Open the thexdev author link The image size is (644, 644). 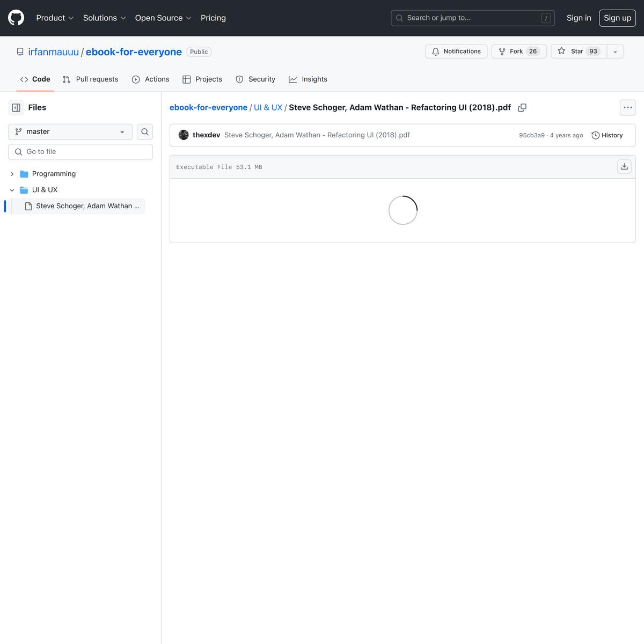pyautogui.click(x=206, y=135)
